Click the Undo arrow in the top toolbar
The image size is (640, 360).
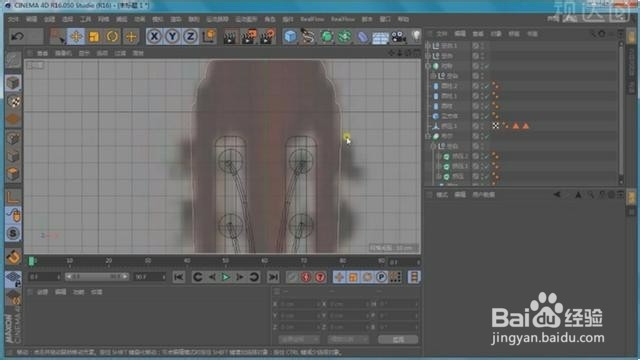tap(17, 36)
